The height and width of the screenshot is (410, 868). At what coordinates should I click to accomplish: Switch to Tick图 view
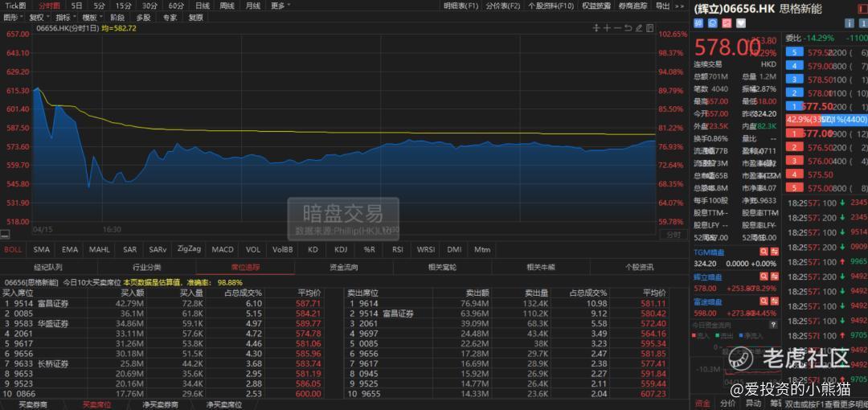click(x=15, y=6)
